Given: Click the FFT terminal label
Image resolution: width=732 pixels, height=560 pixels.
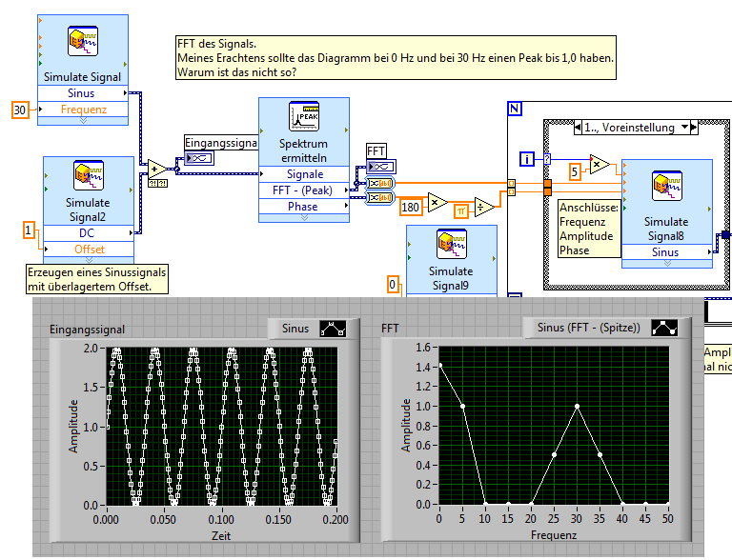Looking at the screenshot, I should click(376, 151).
